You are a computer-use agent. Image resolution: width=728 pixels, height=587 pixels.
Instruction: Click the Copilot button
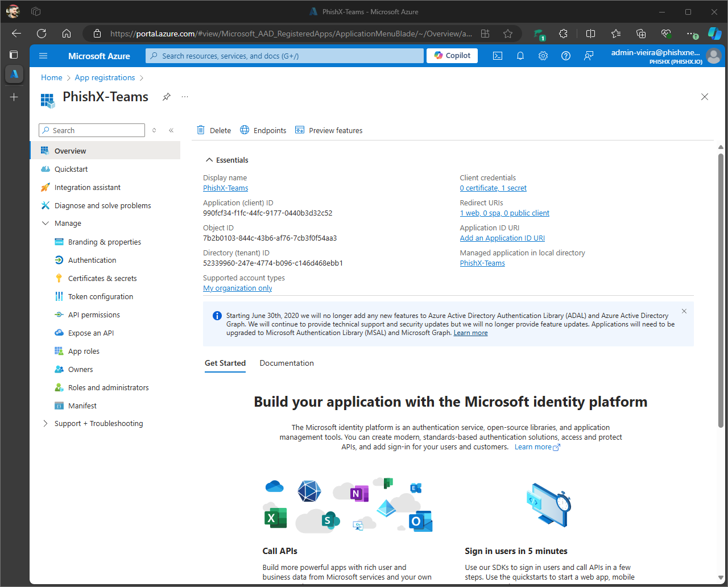click(452, 55)
